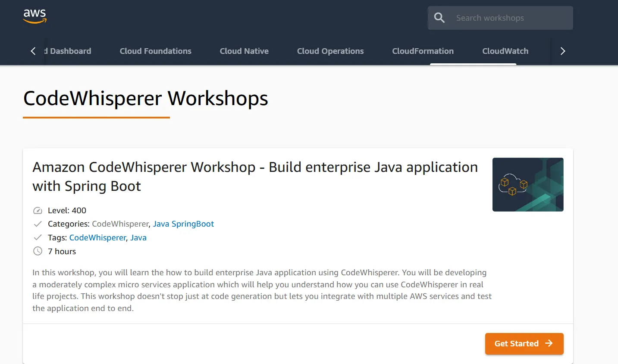
Task: Click the Java tag link
Action: (x=138, y=237)
